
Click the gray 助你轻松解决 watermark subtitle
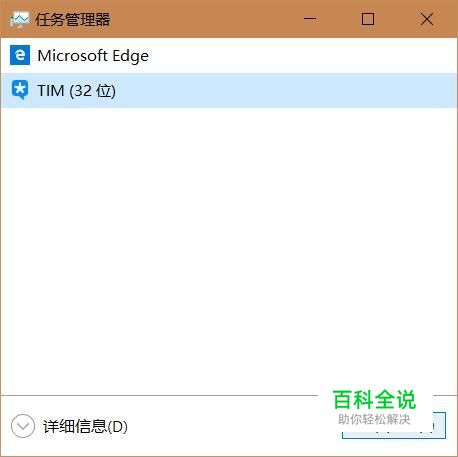(x=374, y=419)
